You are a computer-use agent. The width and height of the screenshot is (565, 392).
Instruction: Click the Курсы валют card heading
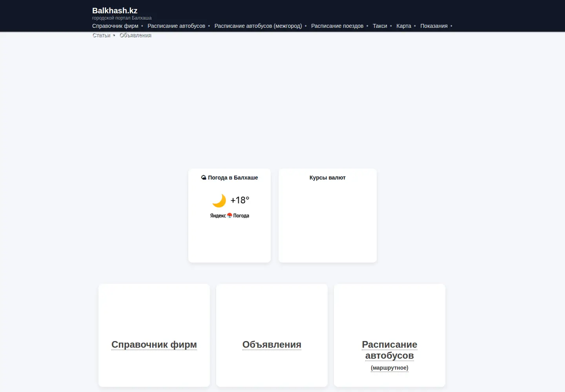(328, 178)
